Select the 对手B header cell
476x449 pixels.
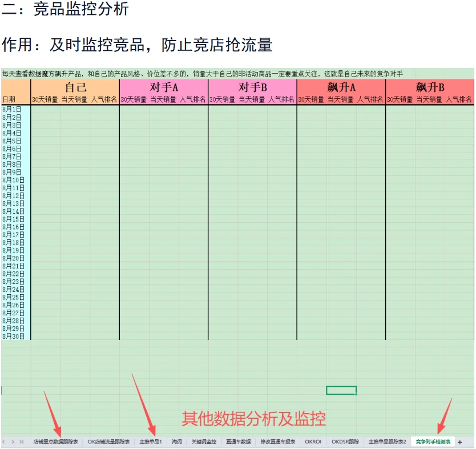tap(253, 87)
